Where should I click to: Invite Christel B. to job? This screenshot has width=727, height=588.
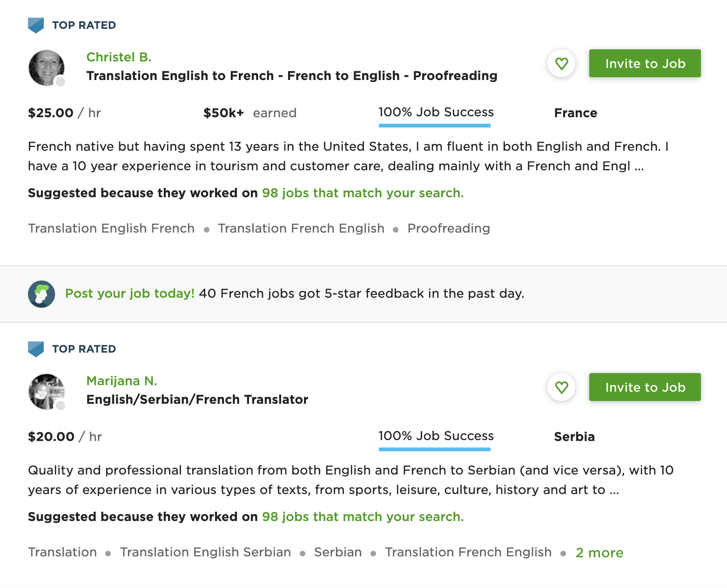click(x=645, y=63)
